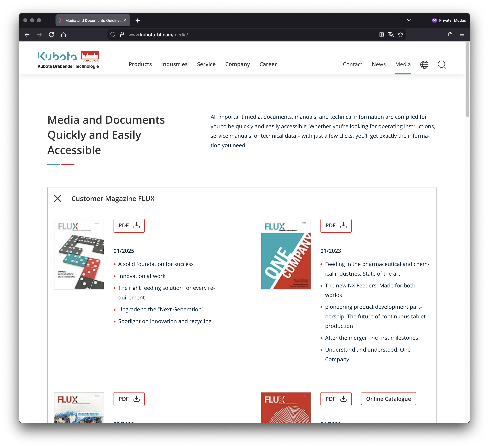
Task: Download the 01/2023 FLUX PDF
Action: click(x=336, y=226)
